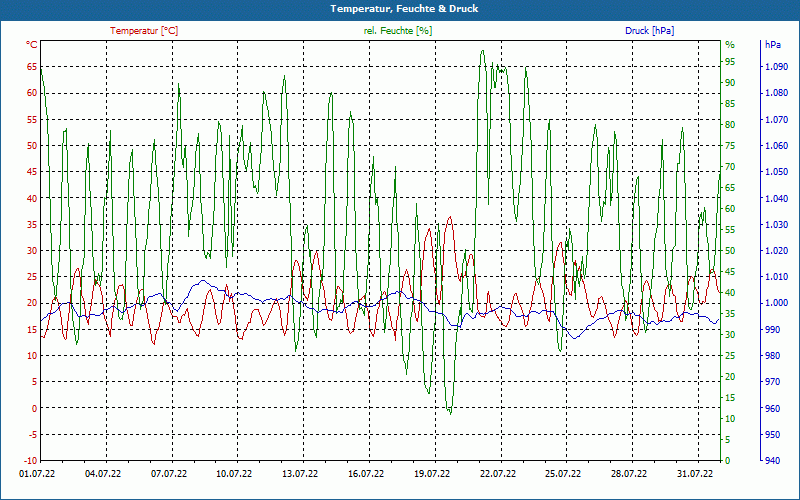Click '1.050' on the blue pressure axis
The height and width of the screenshot is (500, 800).
click(777, 172)
